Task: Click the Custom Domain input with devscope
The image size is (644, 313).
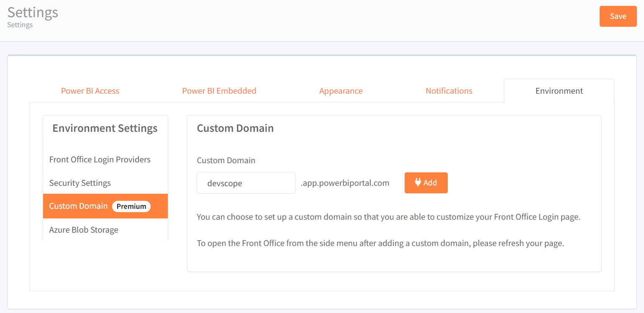Action: (x=246, y=183)
